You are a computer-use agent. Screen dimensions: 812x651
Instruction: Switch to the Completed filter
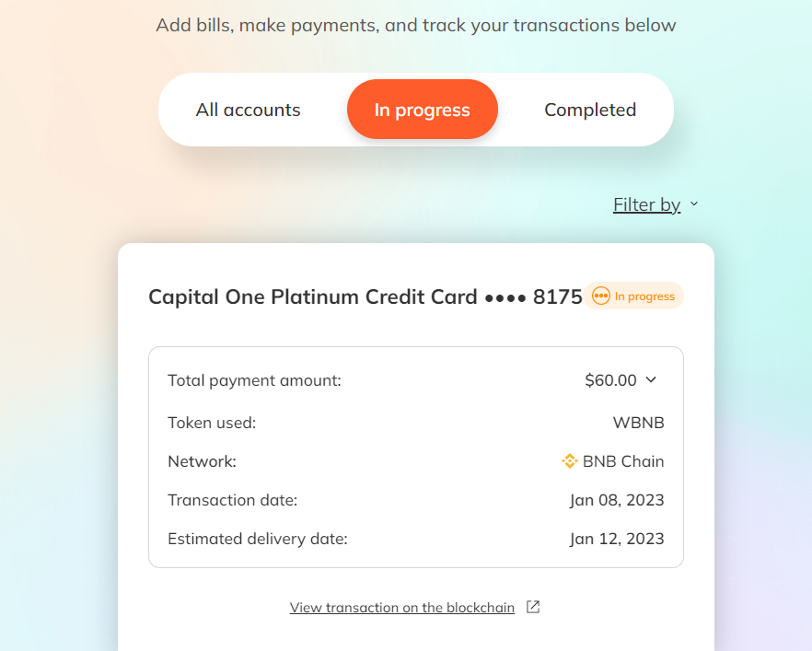(x=589, y=109)
